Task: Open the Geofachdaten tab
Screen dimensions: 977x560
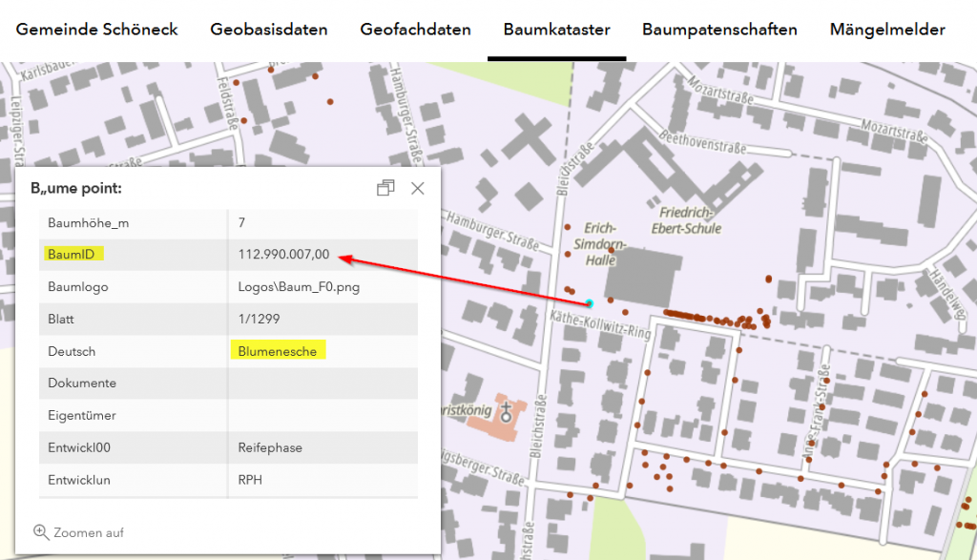Action: coord(415,30)
